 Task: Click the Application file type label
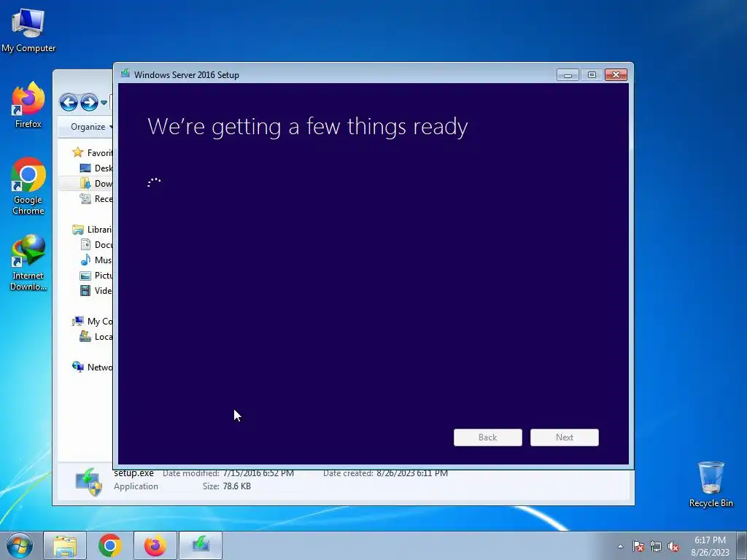point(136,486)
